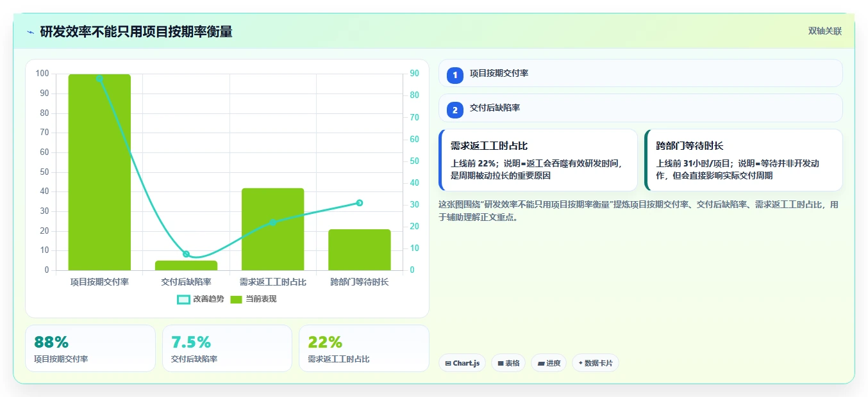Click the 22% stat card
The image size is (868, 397).
click(x=364, y=348)
